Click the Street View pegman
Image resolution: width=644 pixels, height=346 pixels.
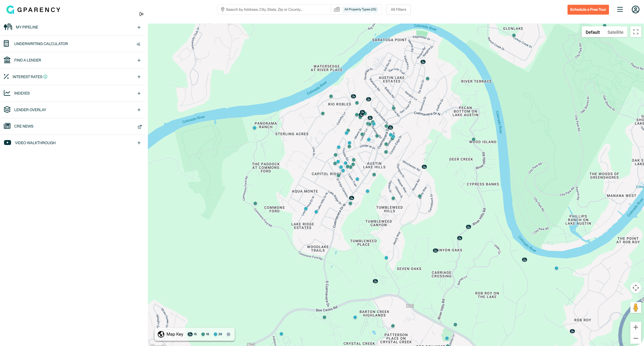635,308
